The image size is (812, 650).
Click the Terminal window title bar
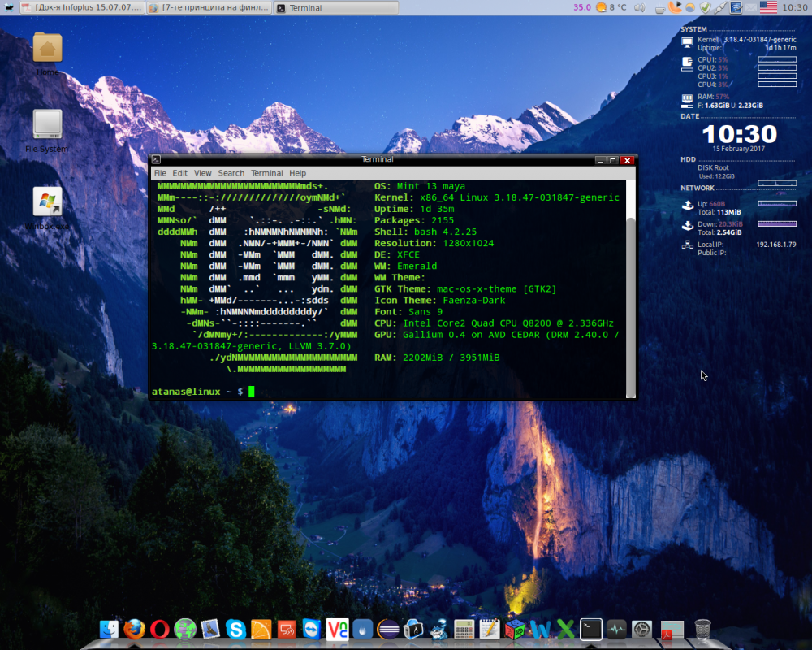click(378, 159)
